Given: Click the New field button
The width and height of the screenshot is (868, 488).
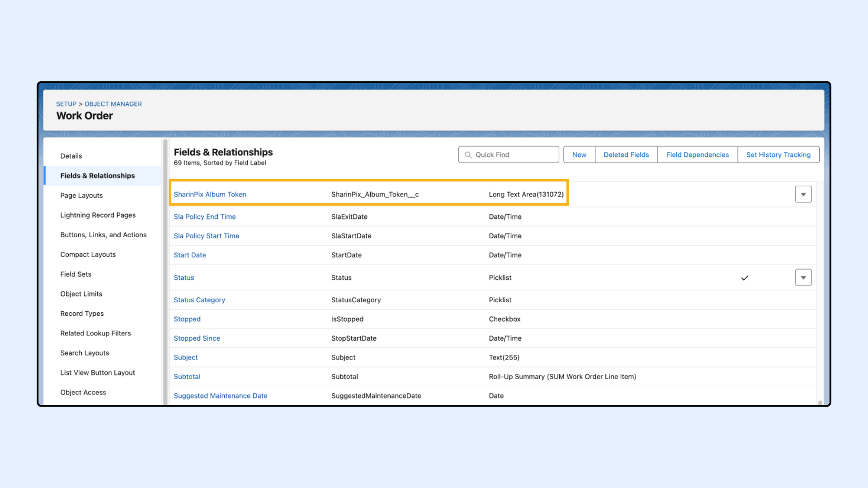Looking at the screenshot, I should tap(579, 155).
